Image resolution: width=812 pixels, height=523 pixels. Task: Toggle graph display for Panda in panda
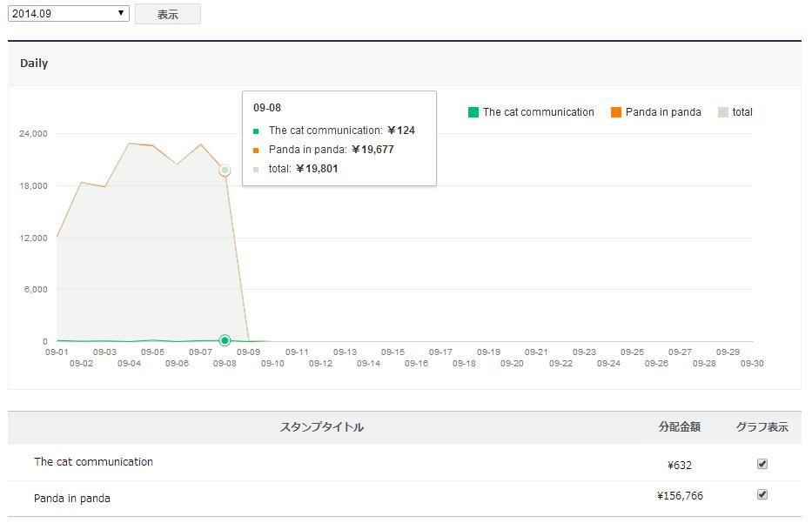[762, 494]
